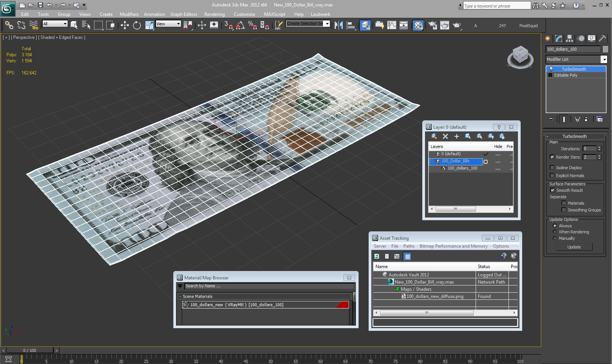The image size is (612, 364).
Task: Select the Manually update radio button
Action: point(555,238)
